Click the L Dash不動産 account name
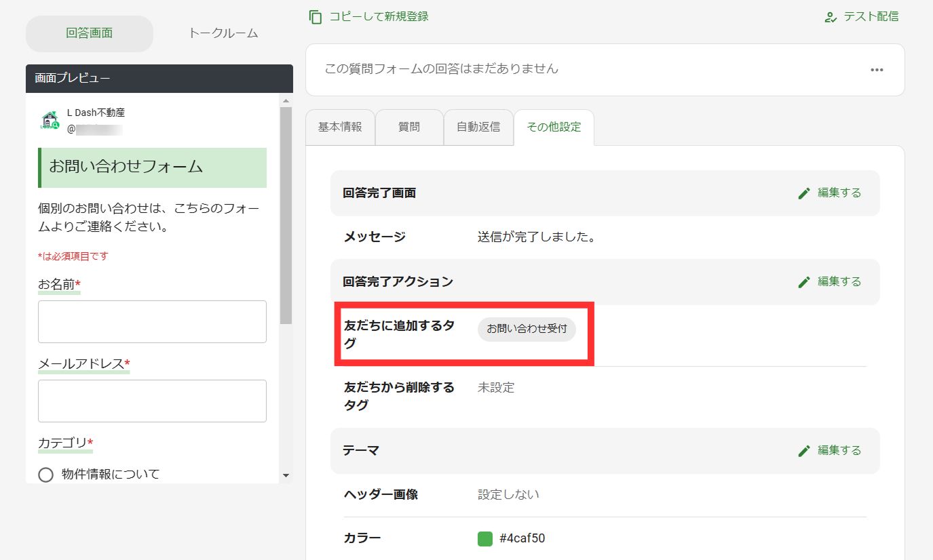 pos(96,113)
